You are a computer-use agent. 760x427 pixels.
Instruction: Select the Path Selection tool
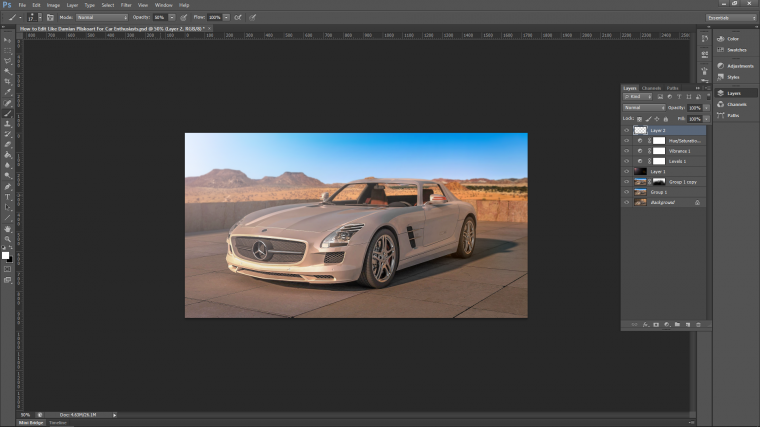click(x=7, y=207)
